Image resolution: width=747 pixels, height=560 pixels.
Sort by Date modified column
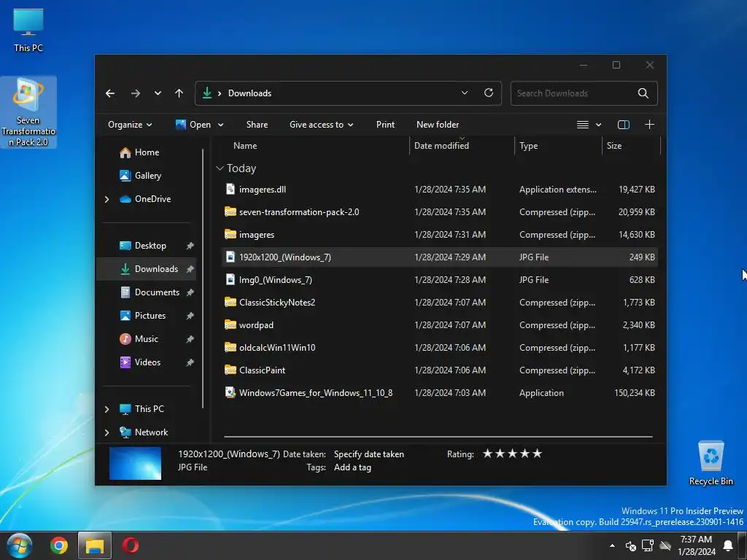pos(441,146)
